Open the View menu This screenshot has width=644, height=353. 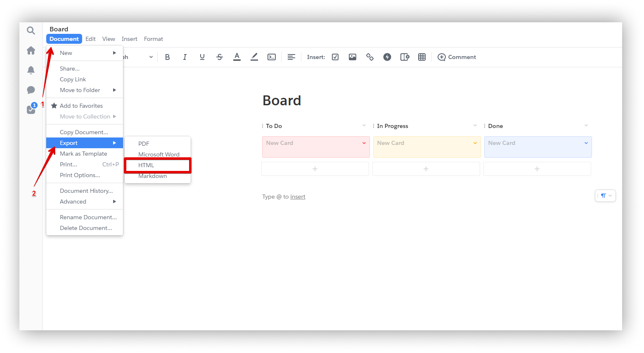click(x=109, y=39)
